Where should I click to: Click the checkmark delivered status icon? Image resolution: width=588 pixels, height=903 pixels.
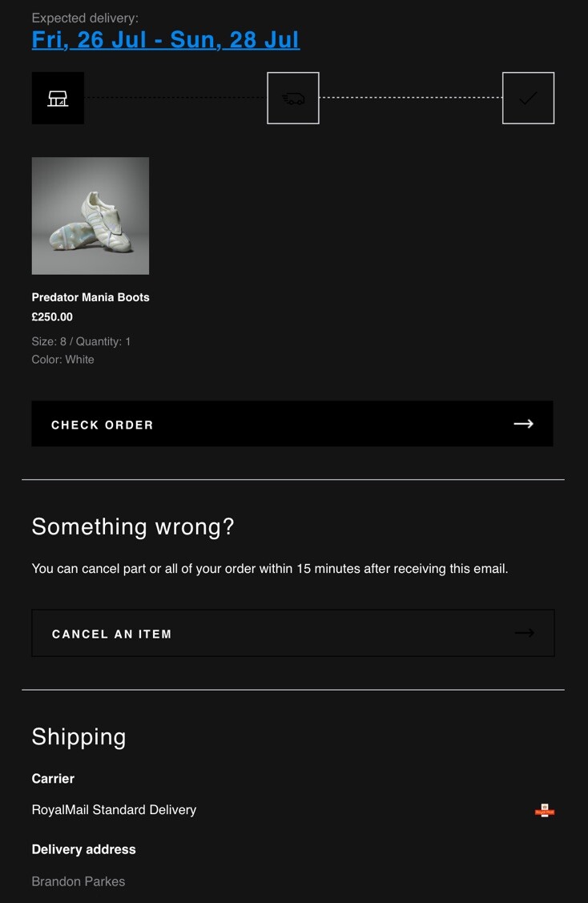coord(528,98)
